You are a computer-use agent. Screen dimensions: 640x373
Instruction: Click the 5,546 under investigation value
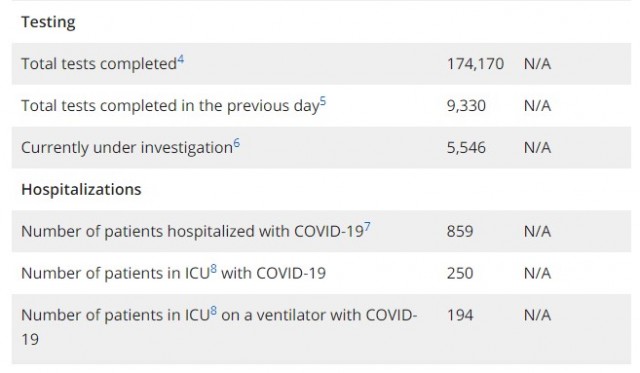click(466, 148)
